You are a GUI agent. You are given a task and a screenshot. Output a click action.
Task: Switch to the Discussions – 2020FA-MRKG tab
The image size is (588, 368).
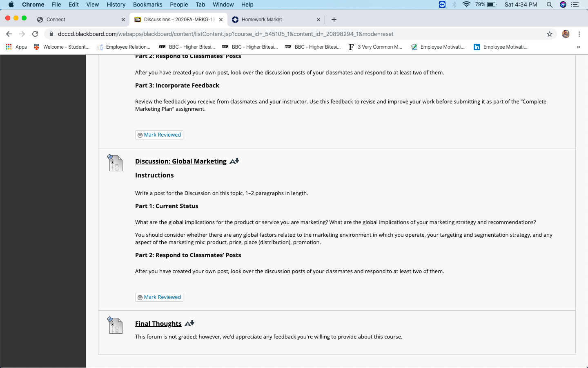point(178,19)
